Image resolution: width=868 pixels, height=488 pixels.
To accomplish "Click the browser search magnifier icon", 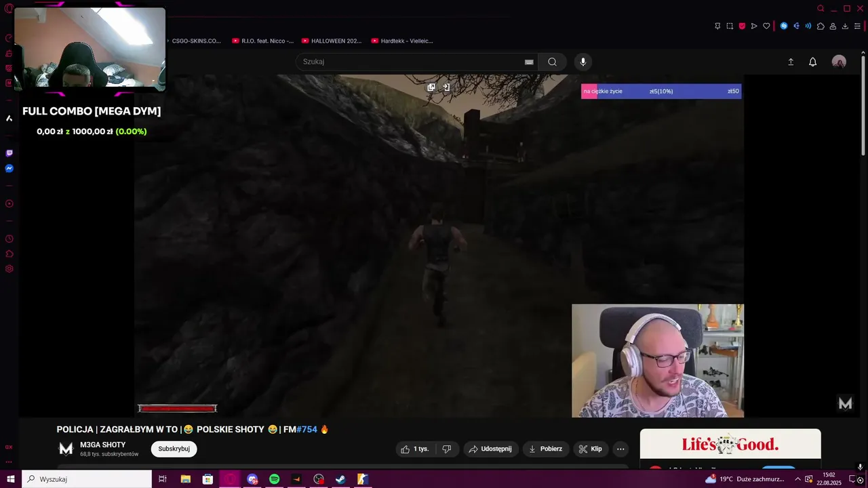I will (x=821, y=8).
